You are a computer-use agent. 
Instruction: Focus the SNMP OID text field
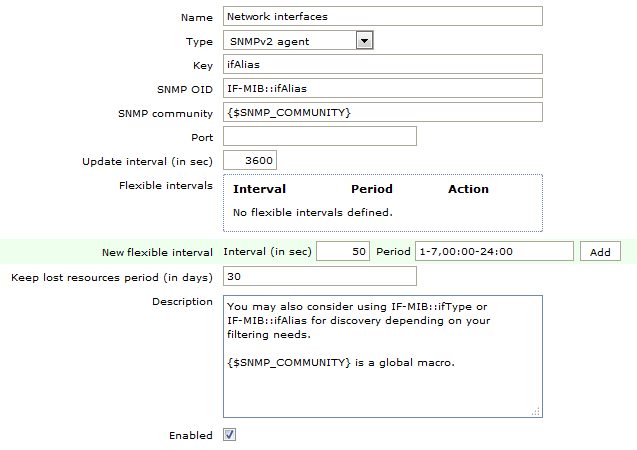[x=382, y=88]
